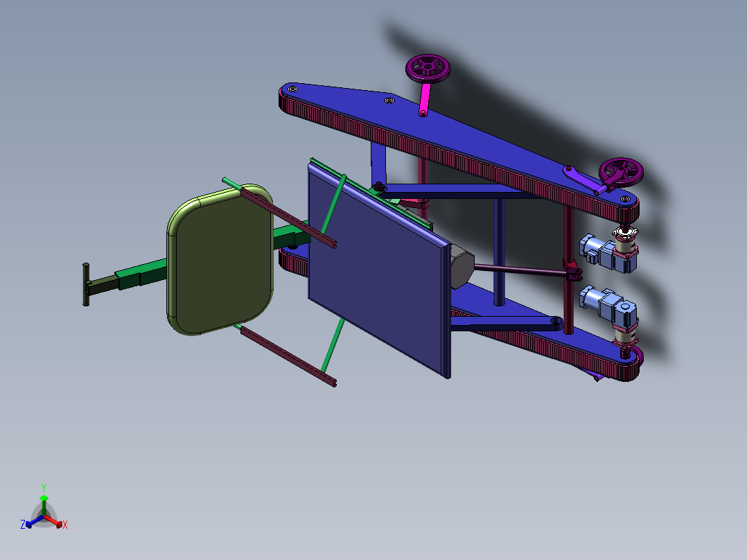Select the gray hexagonal block behind plate
The width and height of the screenshot is (747, 560).
[x=462, y=266]
